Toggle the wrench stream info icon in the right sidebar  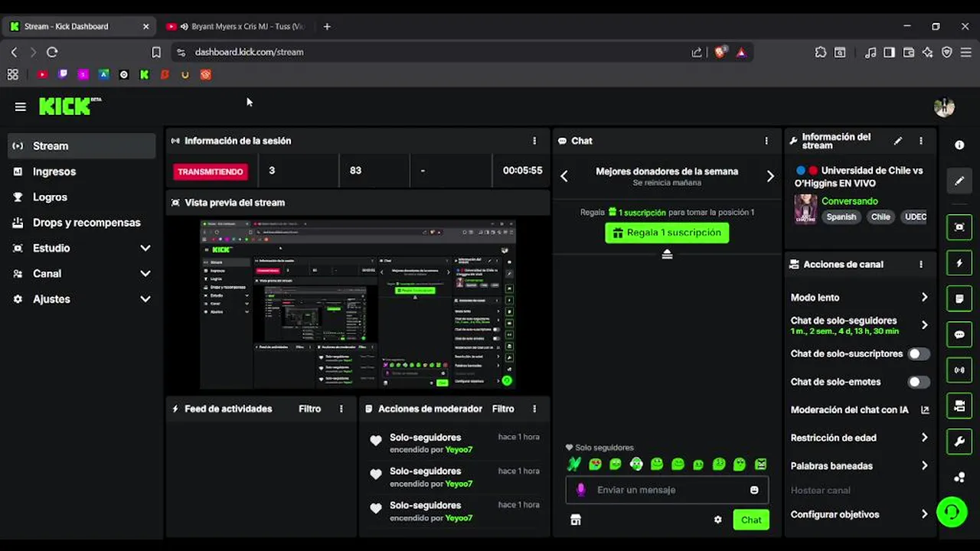click(x=959, y=442)
